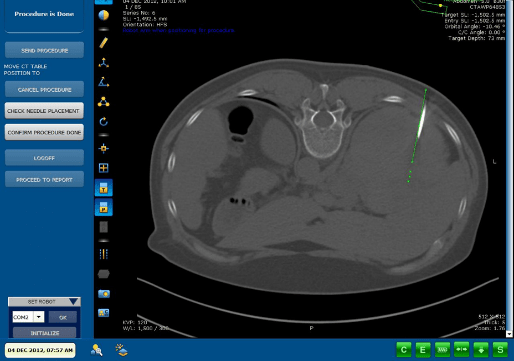
Task: Click the blue camera snapshot icon
Action: [x=104, y=294]
